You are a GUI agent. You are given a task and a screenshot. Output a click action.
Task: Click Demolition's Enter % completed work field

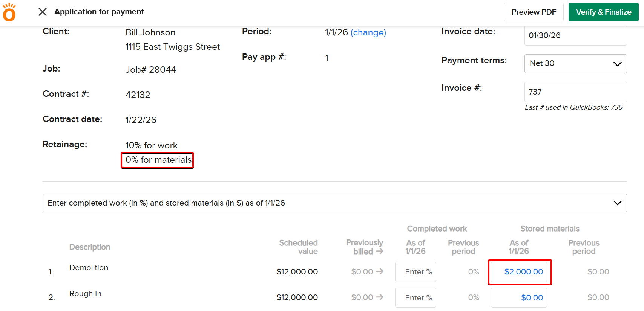(416, 272)
